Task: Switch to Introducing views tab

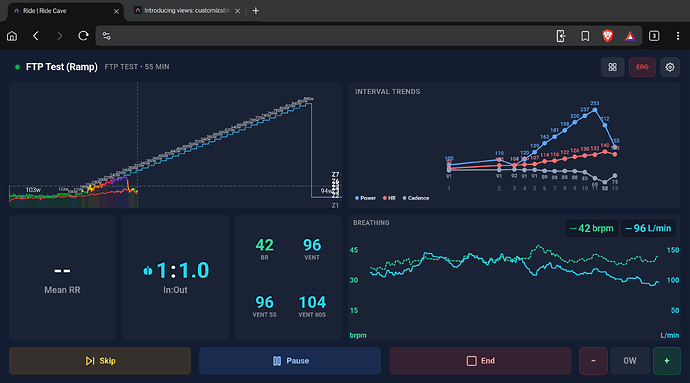Action: pyautogui.click(x=187, y=11)
